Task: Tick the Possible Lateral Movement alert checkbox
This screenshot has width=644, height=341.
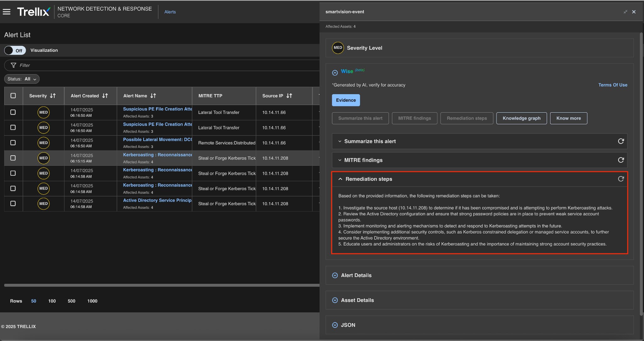Action: click(x=13, y=143)
